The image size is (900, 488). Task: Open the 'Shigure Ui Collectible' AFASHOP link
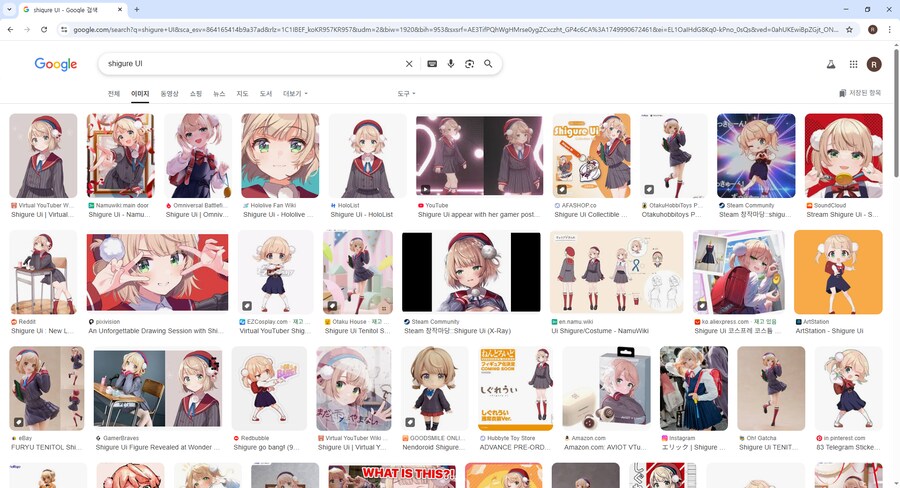pos(591,215)
